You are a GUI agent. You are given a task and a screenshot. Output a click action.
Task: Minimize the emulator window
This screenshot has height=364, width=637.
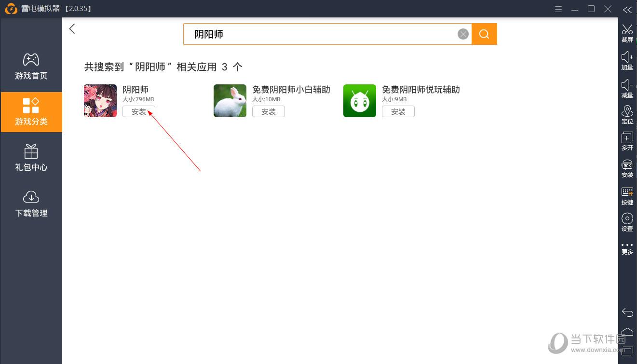(x=575, y=9)
